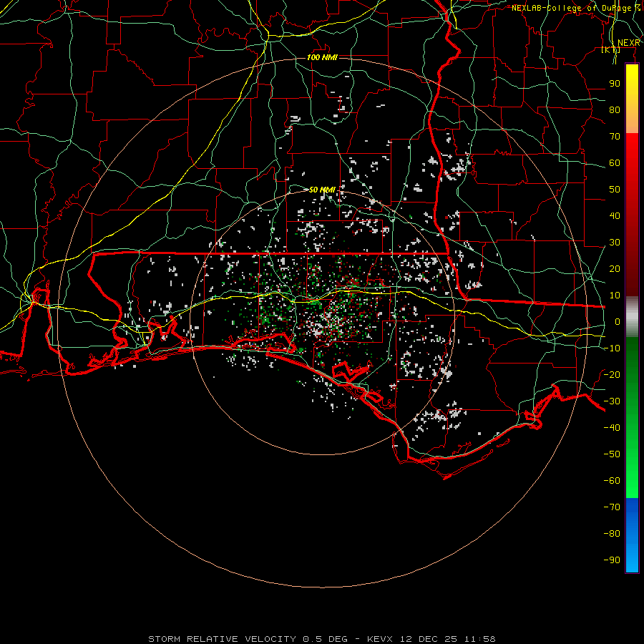Select the 90 value on velocity scale

click(x=615, y=84)
